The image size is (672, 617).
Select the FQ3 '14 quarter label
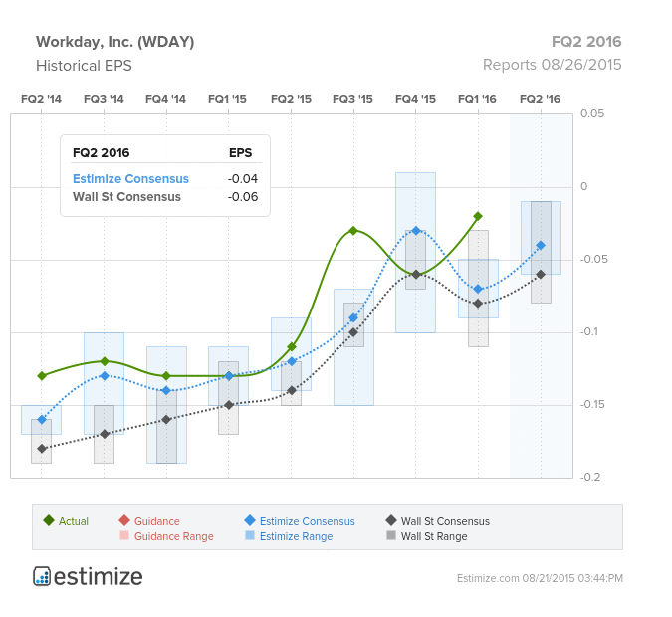click(x=104, y=99)
